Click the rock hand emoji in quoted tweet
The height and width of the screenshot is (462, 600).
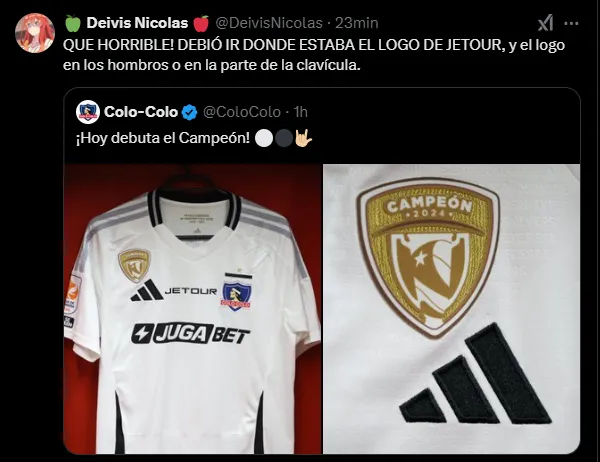tap(304, 139)
